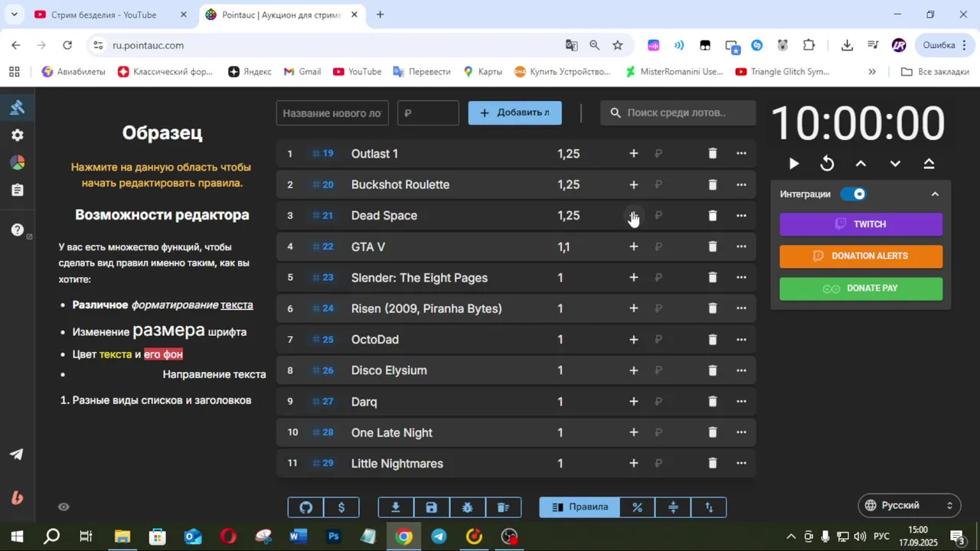This screenshot has width=980, height=551.
Task: Expand the bookmarks overflow chevron
Action: point(871,71)
